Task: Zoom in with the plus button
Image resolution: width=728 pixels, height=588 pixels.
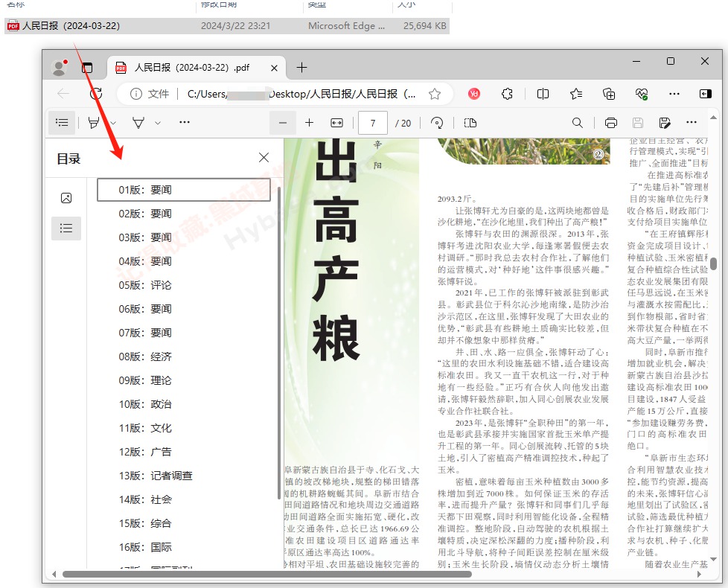Action: point(309,123)
